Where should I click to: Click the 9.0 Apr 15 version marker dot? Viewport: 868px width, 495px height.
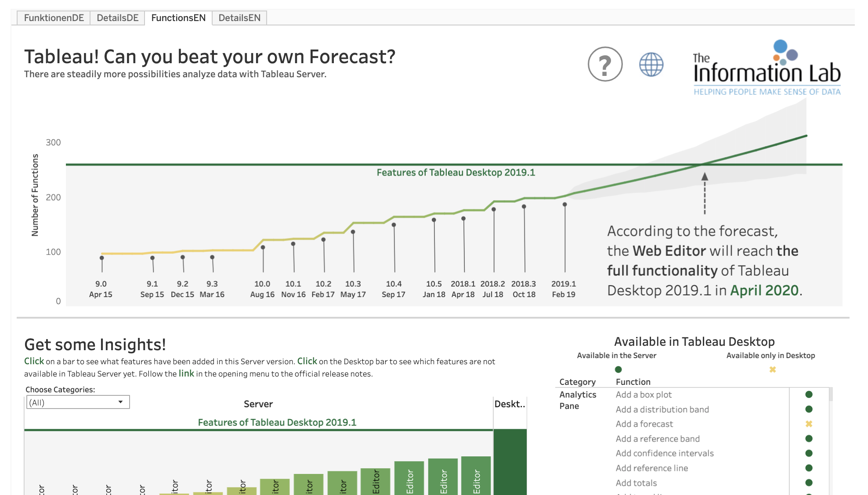(x=101, y=258)
